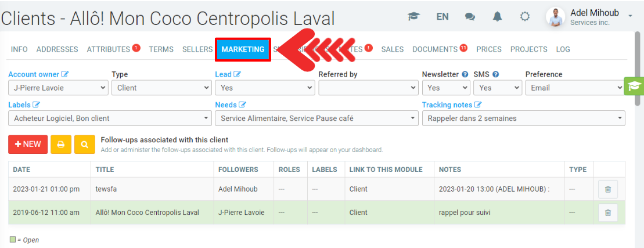Click the edit icon next to Labels
This screenshot has height=248, width=644.
point(37,105)
